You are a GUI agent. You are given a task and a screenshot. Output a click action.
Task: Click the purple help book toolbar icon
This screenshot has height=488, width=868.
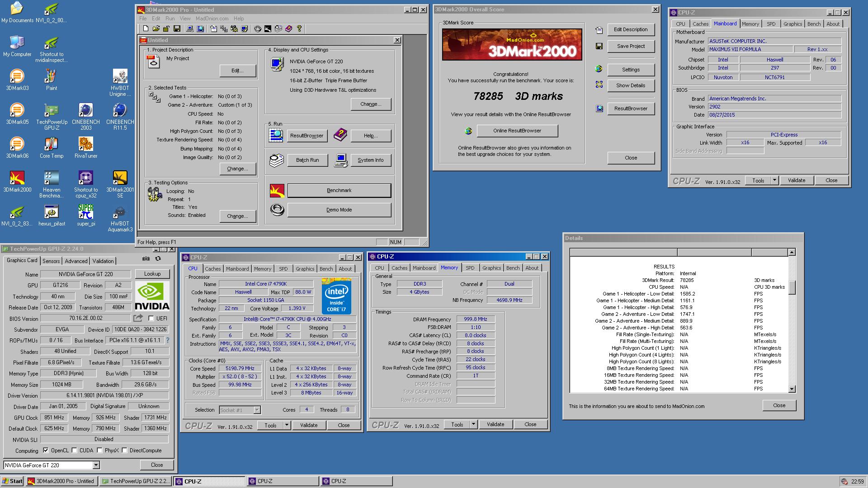coord(289,28)
